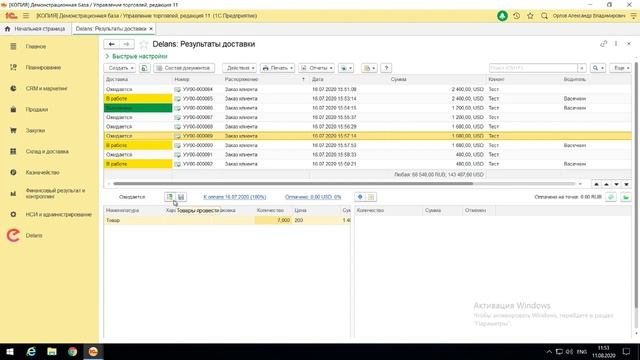Open the CRM и маркетинг section
640x360 pixels.
46,89
